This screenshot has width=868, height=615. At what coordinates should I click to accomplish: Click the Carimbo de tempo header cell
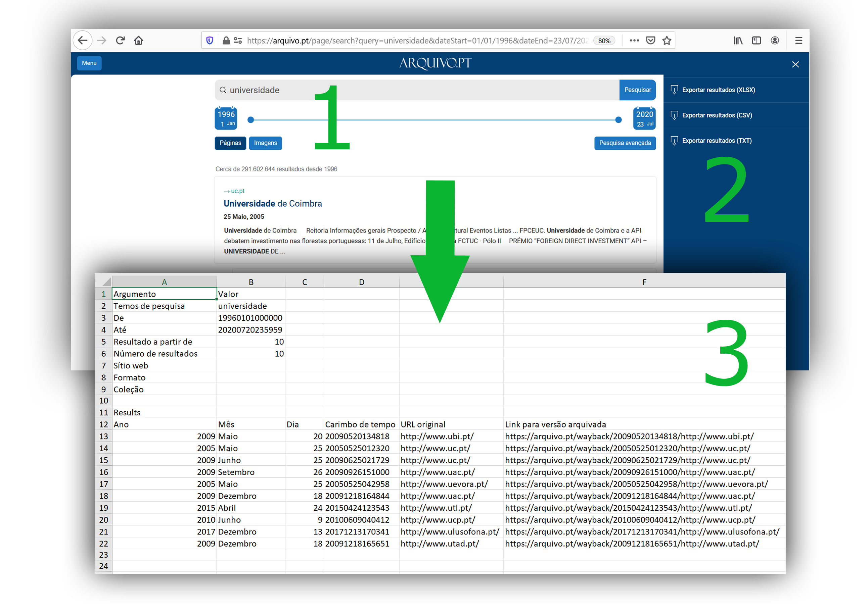click(x=361, y=424)
